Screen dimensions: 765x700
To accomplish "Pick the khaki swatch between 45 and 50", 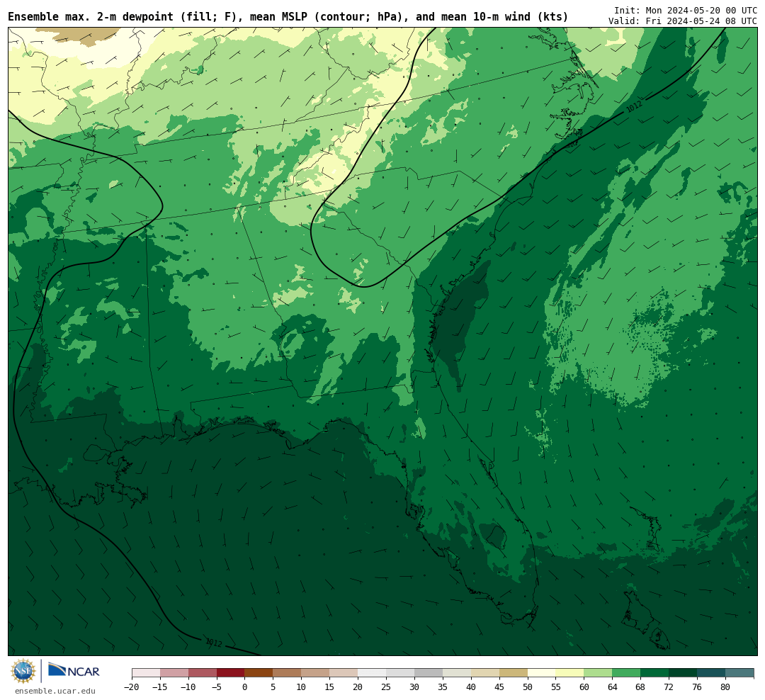I will 514,673.
